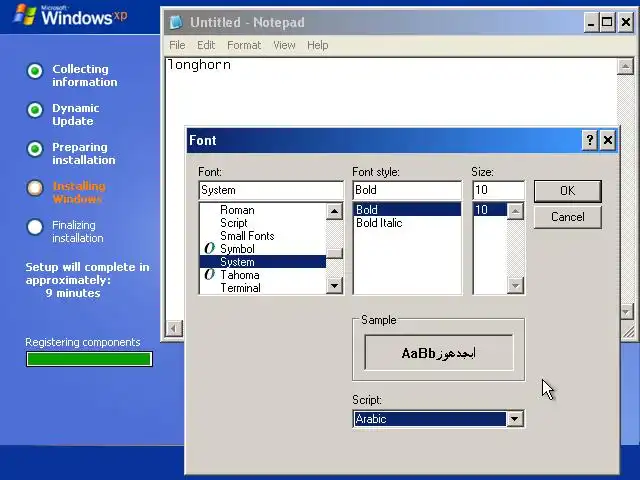
Task: Open the Help menu in Notepad
Action: click(x=318, y=45)
